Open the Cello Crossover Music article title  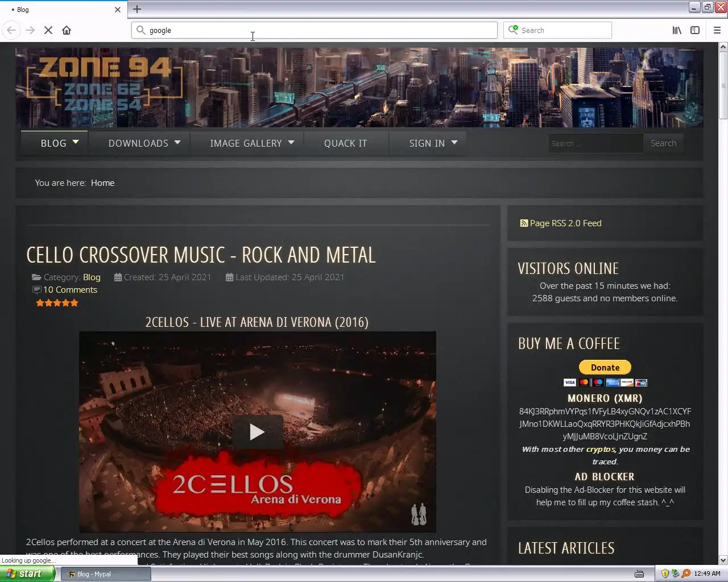click(x=201, y=255)
